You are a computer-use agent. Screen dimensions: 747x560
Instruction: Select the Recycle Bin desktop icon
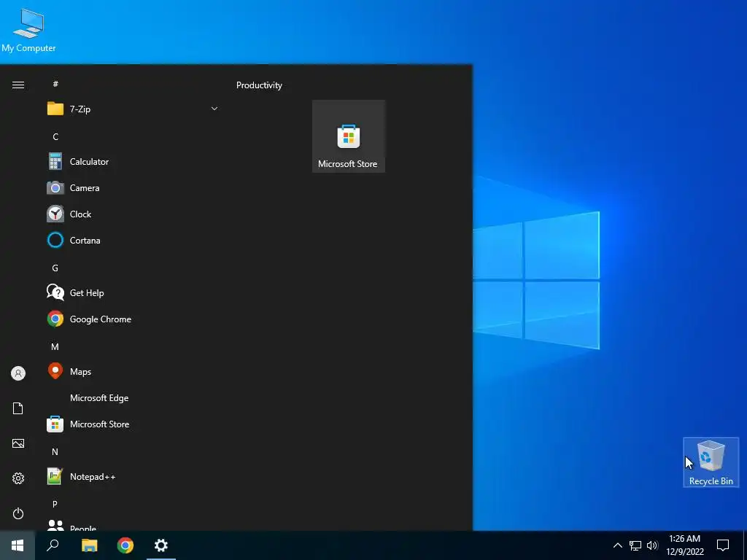[711, 462]
